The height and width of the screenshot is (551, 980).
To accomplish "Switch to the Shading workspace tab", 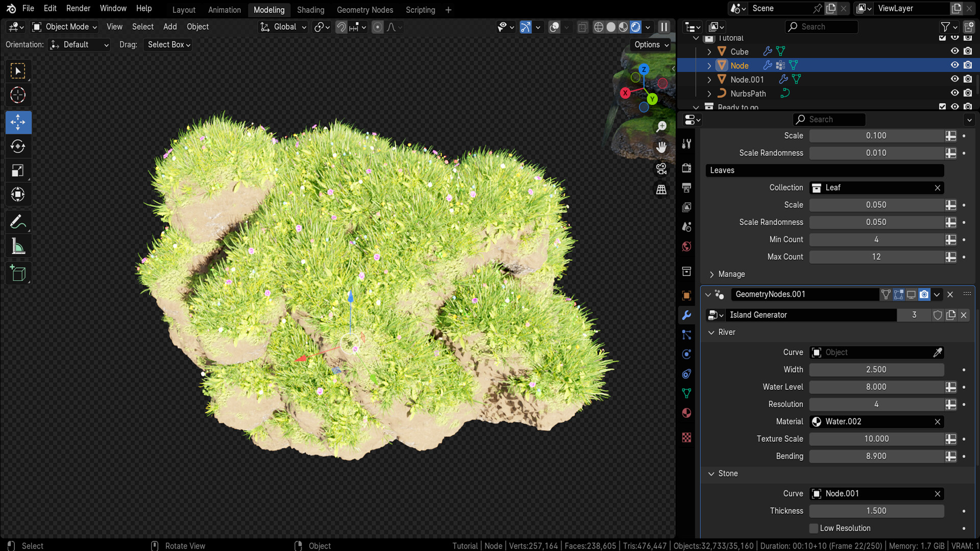I will (x=310, y=10).
